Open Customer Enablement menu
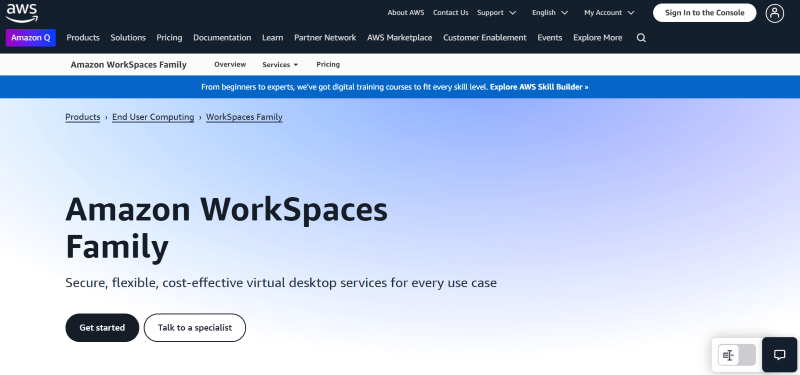This screenshot has width=800, height=375. pyautogui.click(x=485, y=38)
